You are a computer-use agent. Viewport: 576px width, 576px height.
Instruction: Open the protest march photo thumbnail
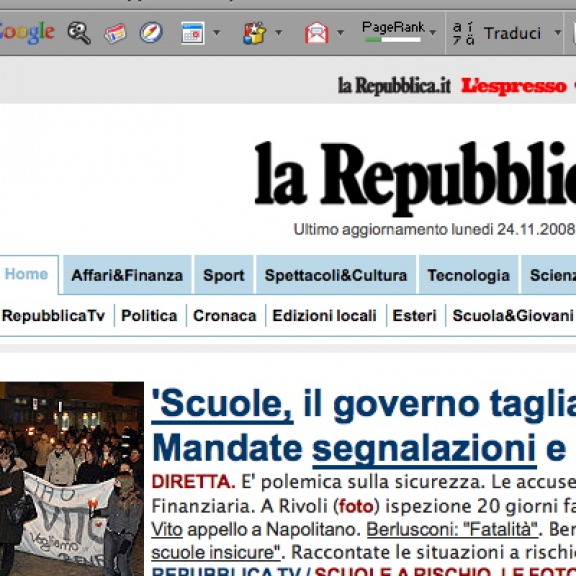(72, 479)
